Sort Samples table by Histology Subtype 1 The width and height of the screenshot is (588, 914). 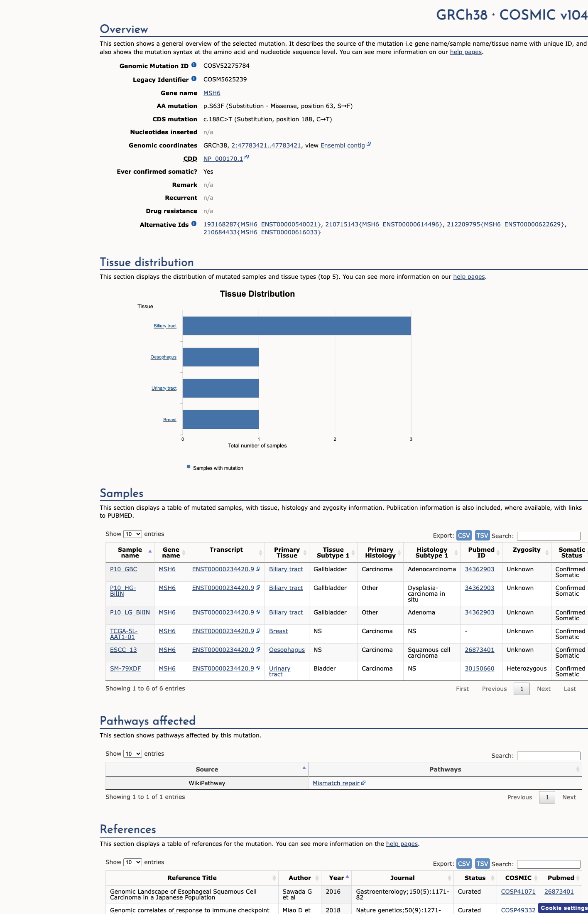(x=432, y=553)
